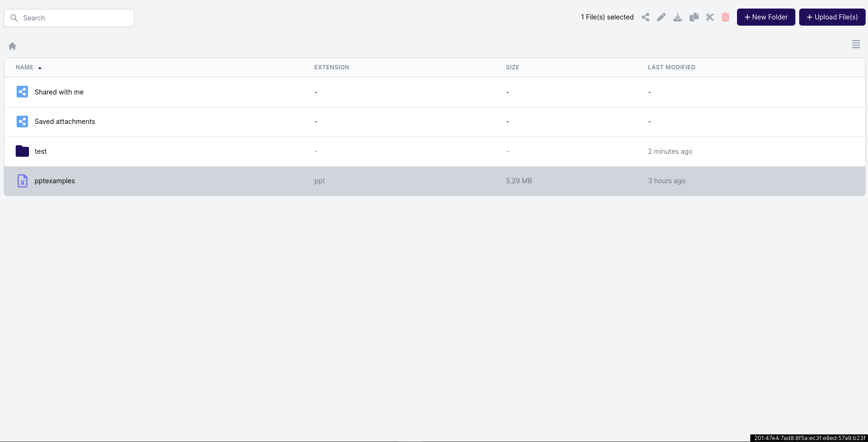Download the selected pptexamples file

[678, 17]
